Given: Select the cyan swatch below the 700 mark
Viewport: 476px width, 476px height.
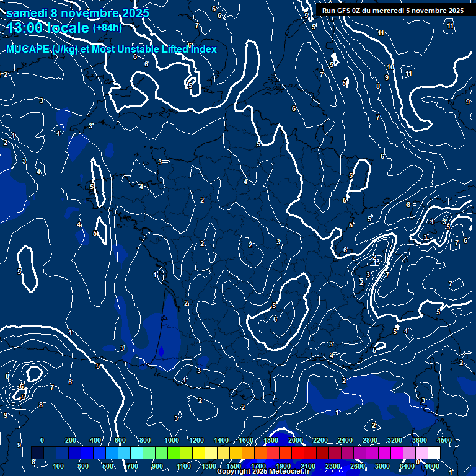Looking at the screenshot, I should [136, 452].
